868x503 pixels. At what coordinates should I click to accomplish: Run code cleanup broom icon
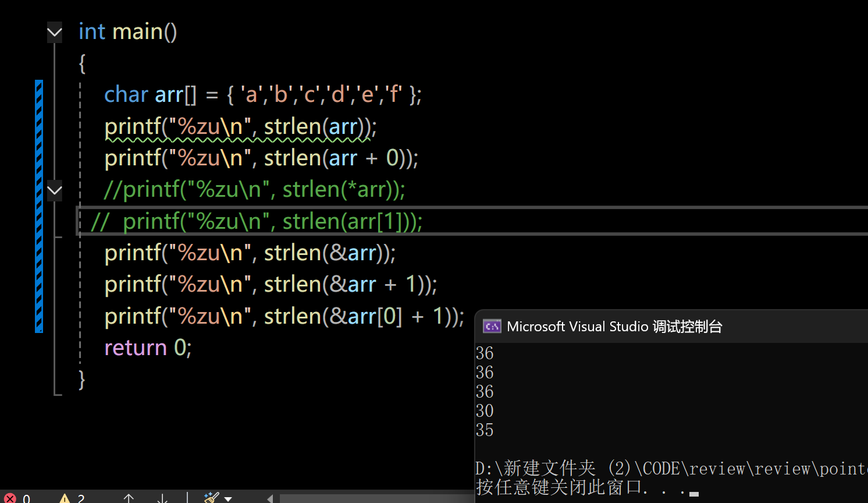(211, 498)
